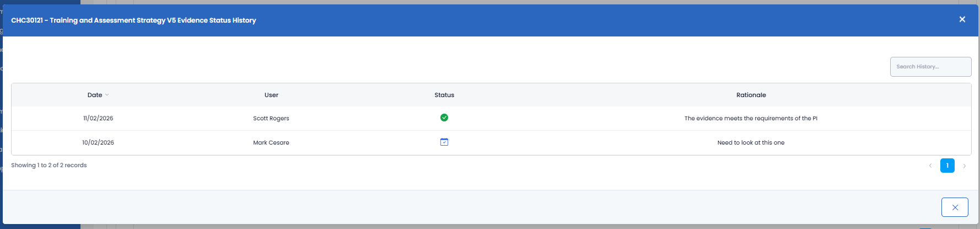The image size is (980, 229).
Task: Click the Status column header
Action: tap(444, 95)
